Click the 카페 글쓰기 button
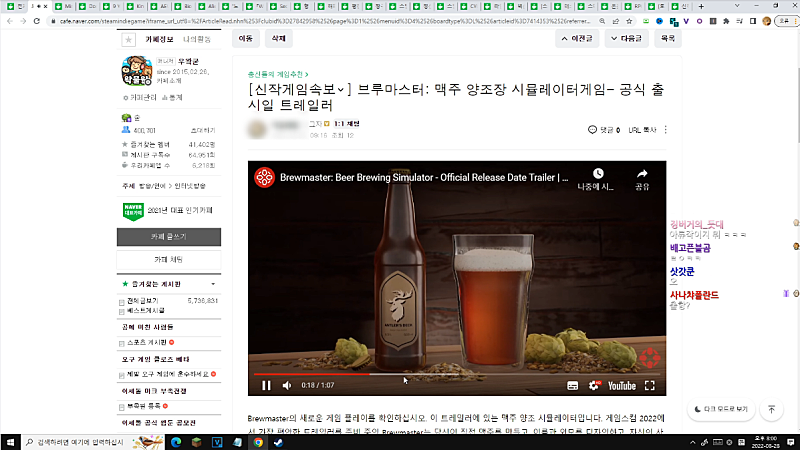This screenshot has width=800, height=450. [168, 236]
